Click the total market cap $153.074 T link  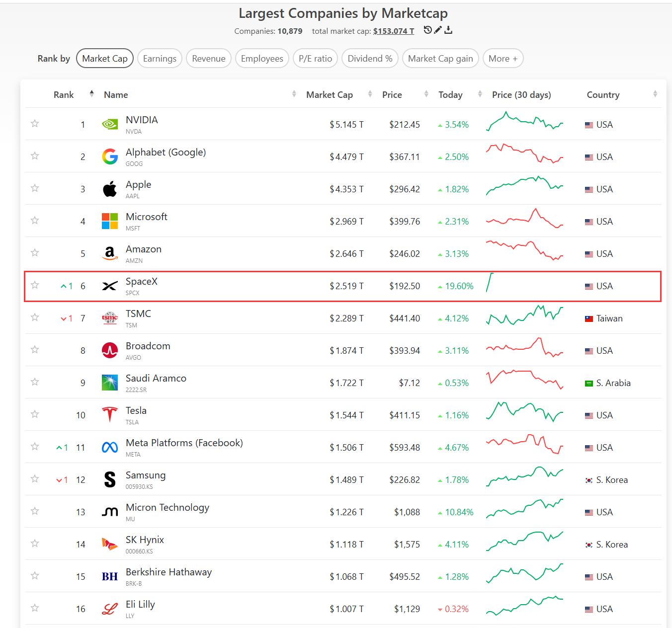394,31
